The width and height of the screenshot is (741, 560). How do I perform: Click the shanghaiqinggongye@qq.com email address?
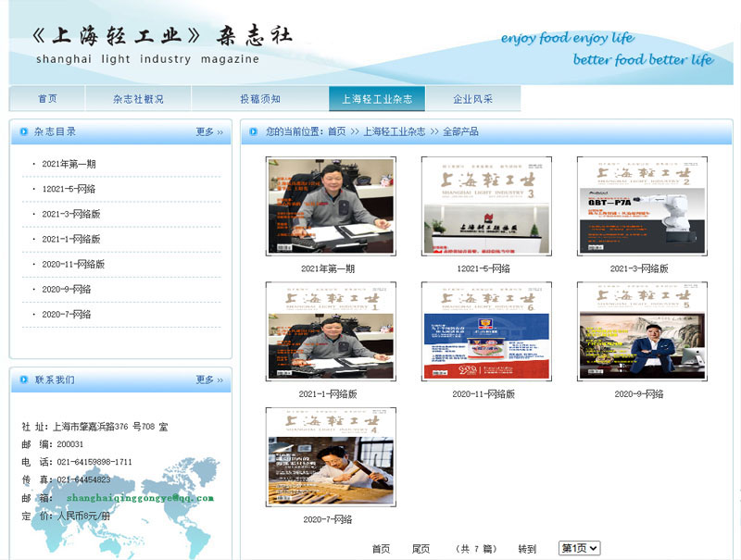click(x=141, y=498)
